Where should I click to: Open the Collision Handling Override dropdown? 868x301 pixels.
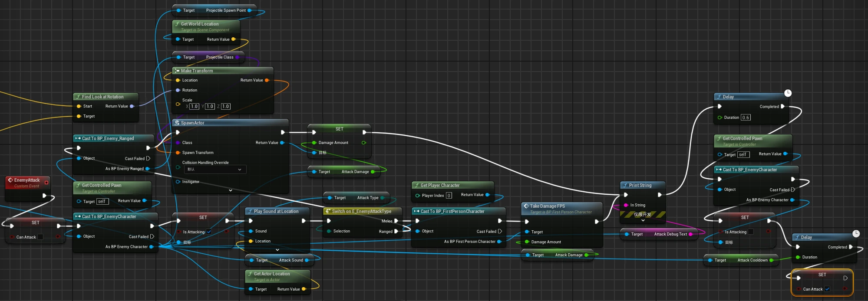(x=215, y=169)
